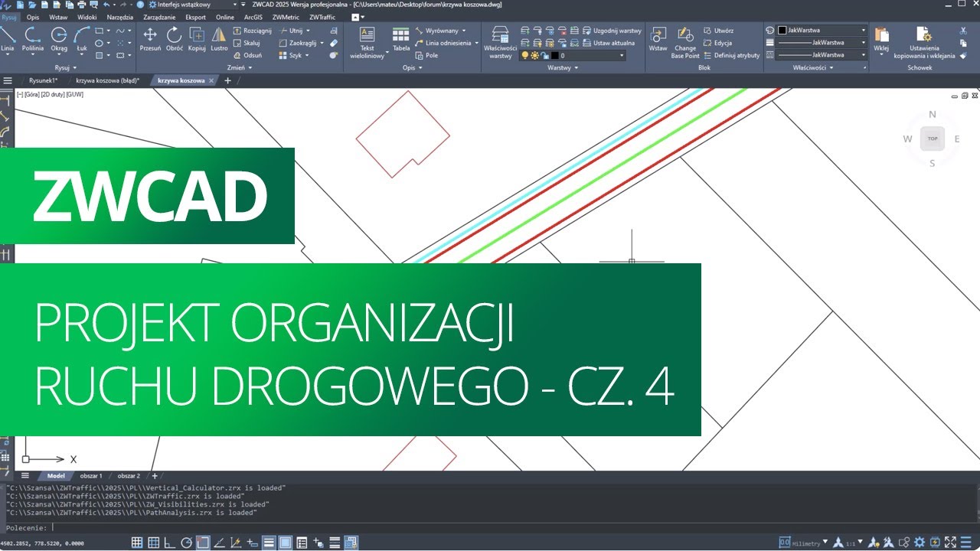
Task: Switch to krzywa koszowa (błąd)* tab
Action: point(108,80)
